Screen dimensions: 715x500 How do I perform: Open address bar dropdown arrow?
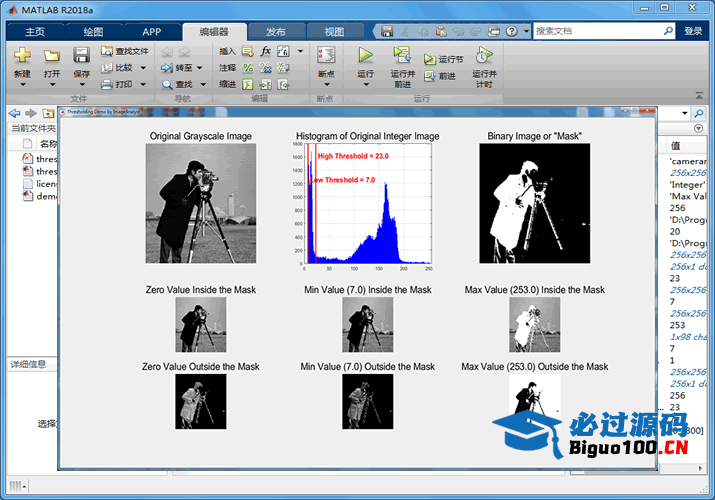point(684,113)
